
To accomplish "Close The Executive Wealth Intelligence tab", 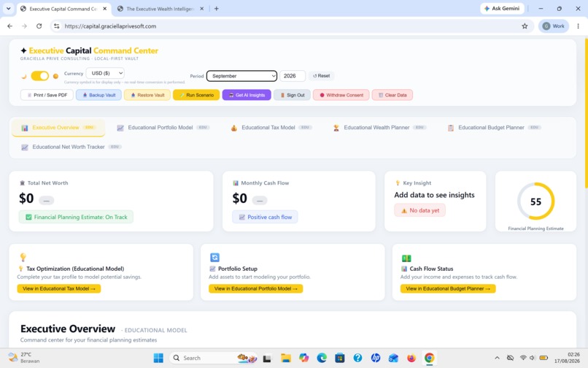I will coord(202,9).
